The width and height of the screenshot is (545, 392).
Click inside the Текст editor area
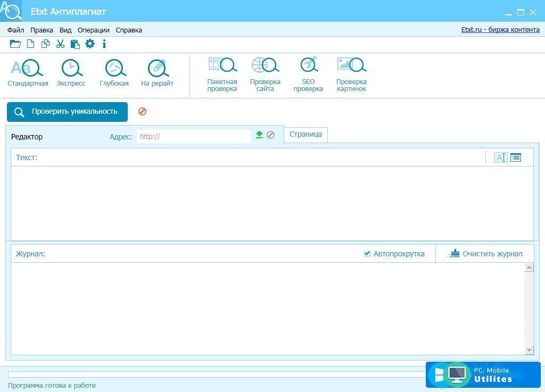tap(272, 203)
